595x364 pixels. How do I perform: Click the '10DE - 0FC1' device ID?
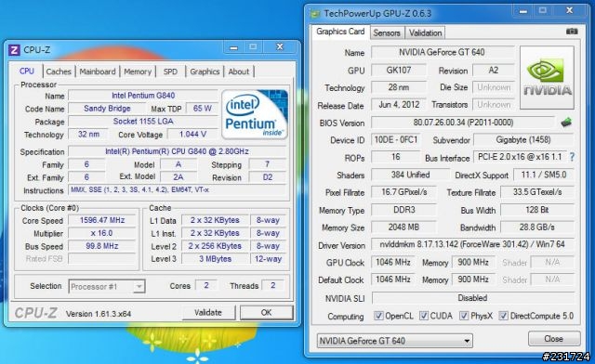[x=396, y=139]
